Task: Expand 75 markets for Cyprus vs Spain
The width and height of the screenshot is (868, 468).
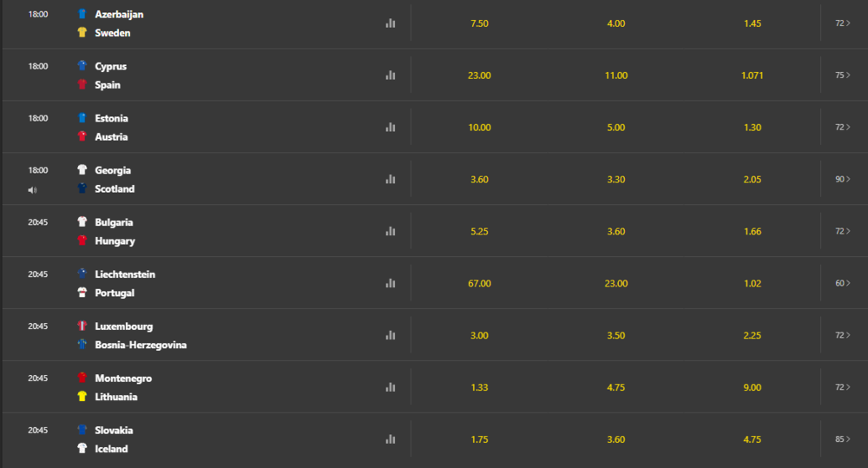Action: (x=843, y=76)
